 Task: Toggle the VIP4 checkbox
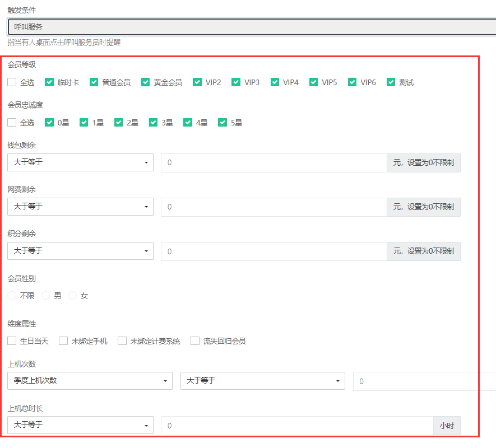(x=275, y=82)
